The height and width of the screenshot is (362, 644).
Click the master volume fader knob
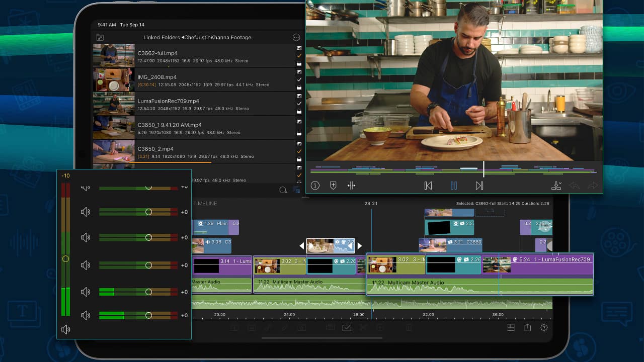(65, 259)
